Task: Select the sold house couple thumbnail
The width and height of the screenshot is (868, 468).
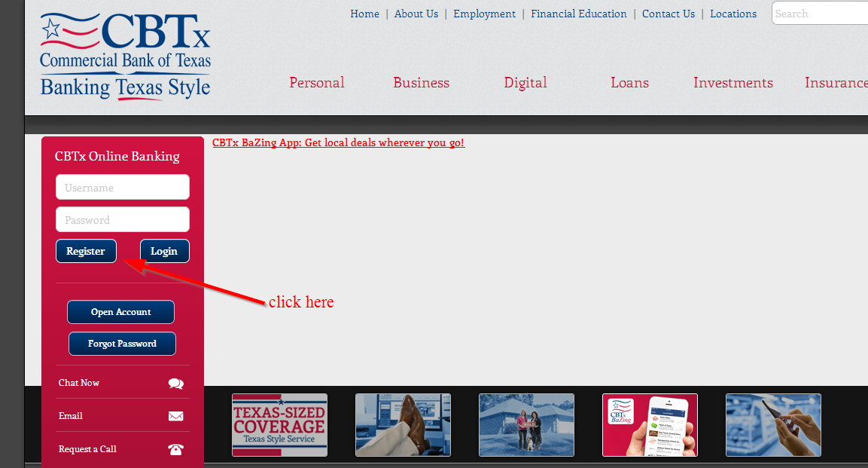Action: (526, 425)
